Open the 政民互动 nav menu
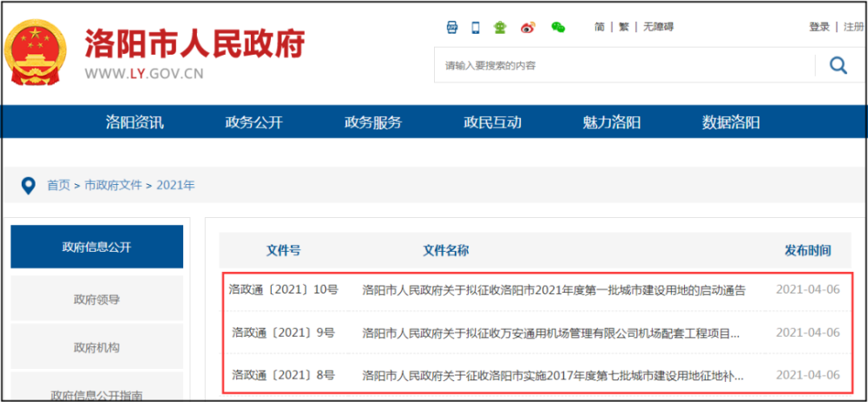Image resolution: width=868 pixels, height=402 pixels. (x=493, y=122)
